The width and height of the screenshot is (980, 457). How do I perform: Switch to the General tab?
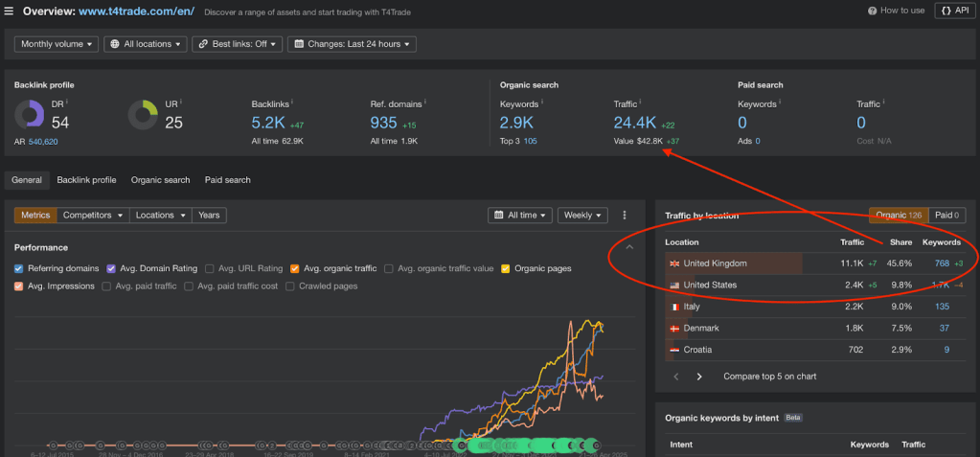click(27, 180)
